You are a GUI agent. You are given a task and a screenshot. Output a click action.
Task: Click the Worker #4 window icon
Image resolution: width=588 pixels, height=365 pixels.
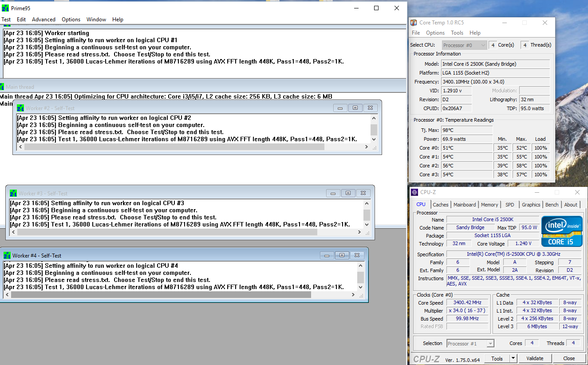pyautogui.click(x=7, y=255)
